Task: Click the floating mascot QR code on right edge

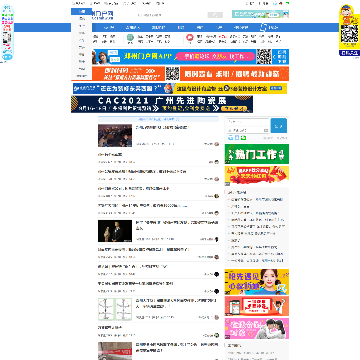Action: pyautogui.click(x=349, y=33)
